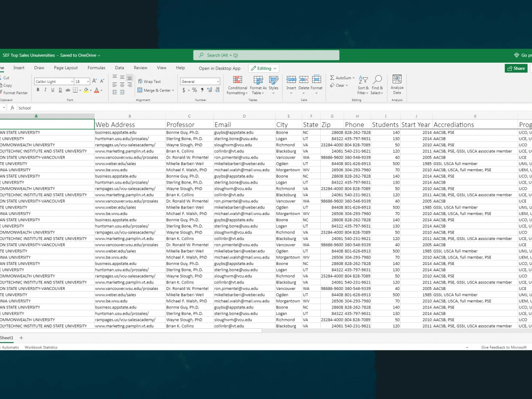The width and height of the screenshot is (532, 399).
Task: Align text to middle vertically
Action: (122, 77)
